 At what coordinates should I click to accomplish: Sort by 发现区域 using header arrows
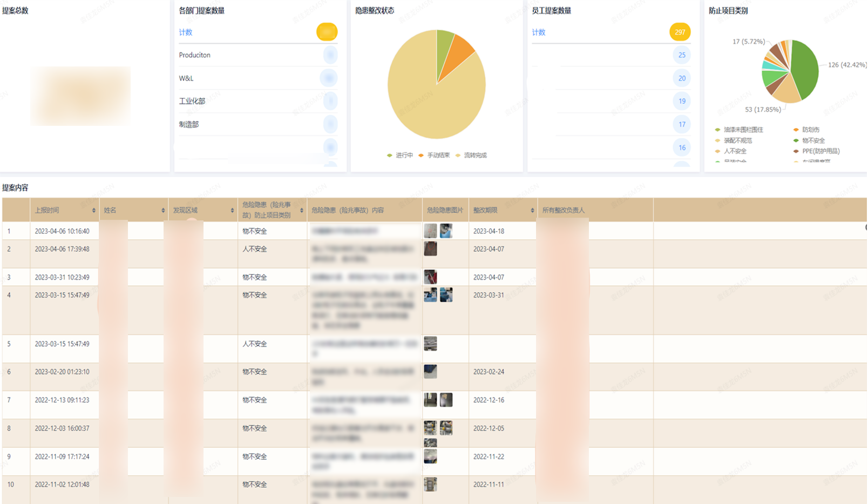coord(232,210)
